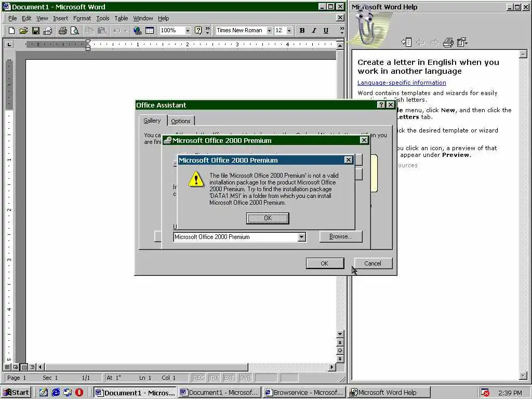Switch to Outline View icon

click(x=32, y=367)
